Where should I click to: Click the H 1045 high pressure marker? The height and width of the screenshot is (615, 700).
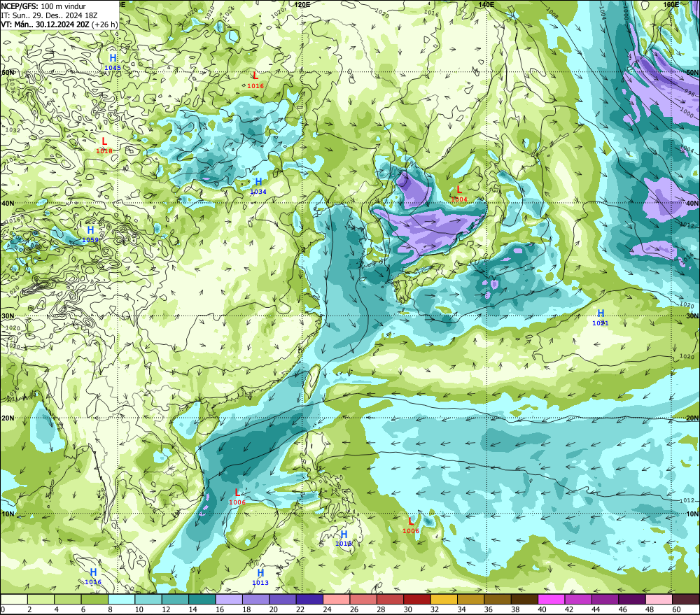point(113,62)
